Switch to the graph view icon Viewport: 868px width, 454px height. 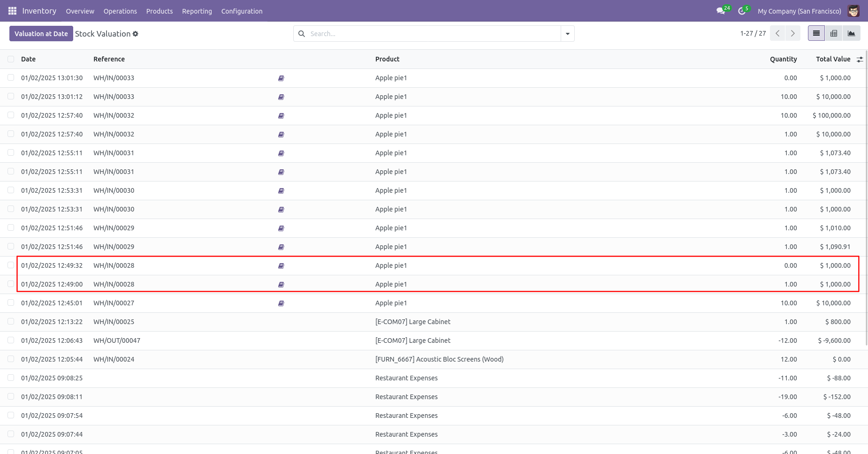851,33
